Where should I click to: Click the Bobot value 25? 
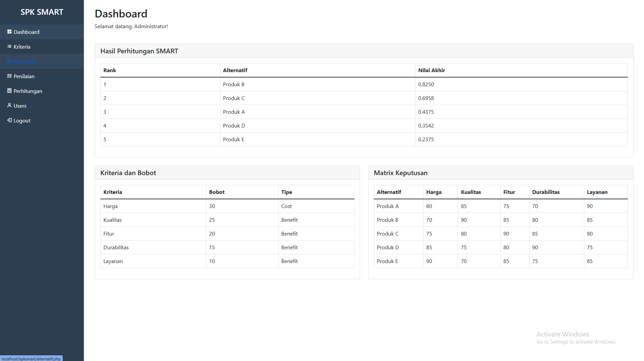tap(212, 220)
